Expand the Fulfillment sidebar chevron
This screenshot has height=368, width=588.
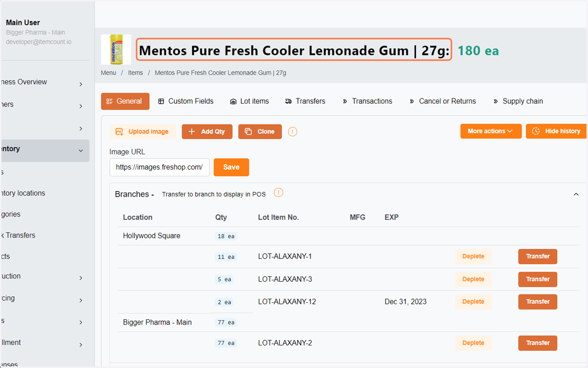point(81,345)
